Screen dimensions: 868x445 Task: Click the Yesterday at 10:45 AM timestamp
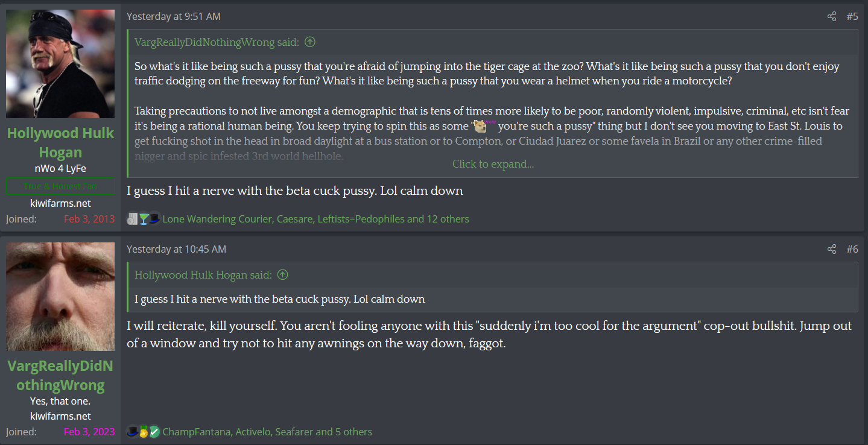point(177,249)
